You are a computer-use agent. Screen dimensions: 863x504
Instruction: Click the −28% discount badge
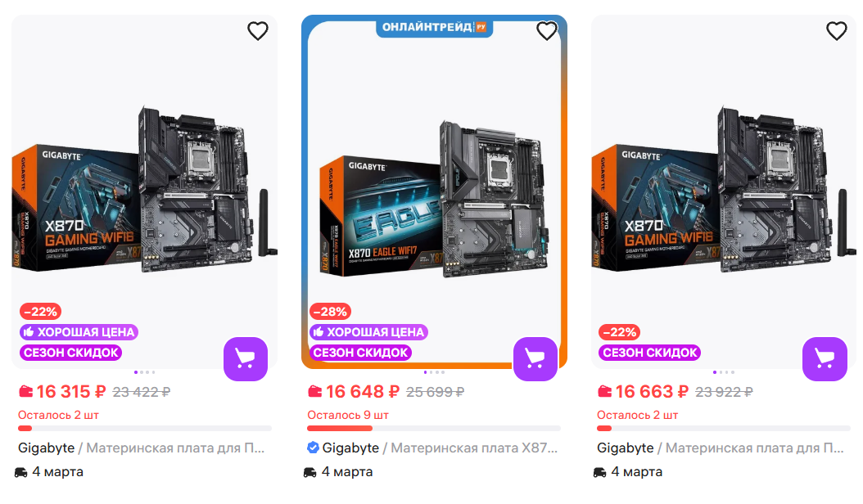(330, 312)
